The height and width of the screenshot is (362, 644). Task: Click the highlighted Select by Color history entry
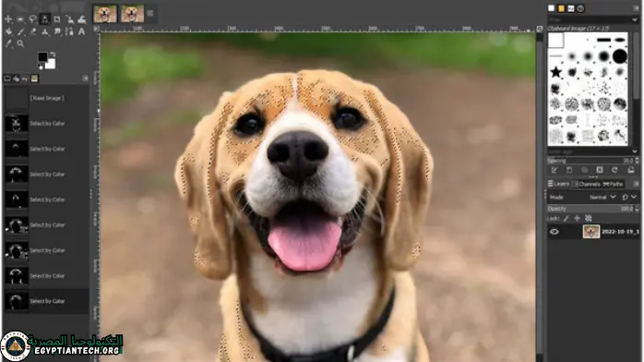[x=46, y=301]
